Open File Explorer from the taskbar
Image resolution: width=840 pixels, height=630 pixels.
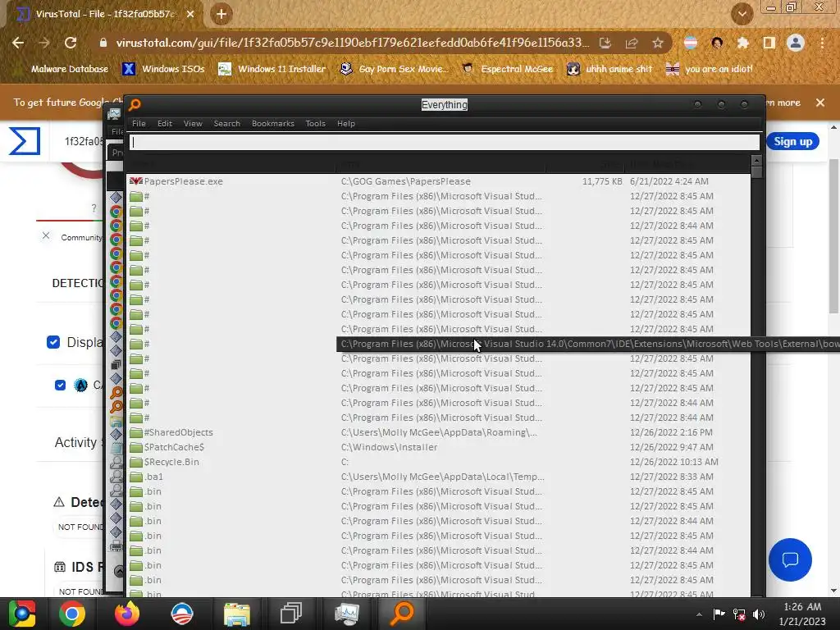[x=237, y=614]
